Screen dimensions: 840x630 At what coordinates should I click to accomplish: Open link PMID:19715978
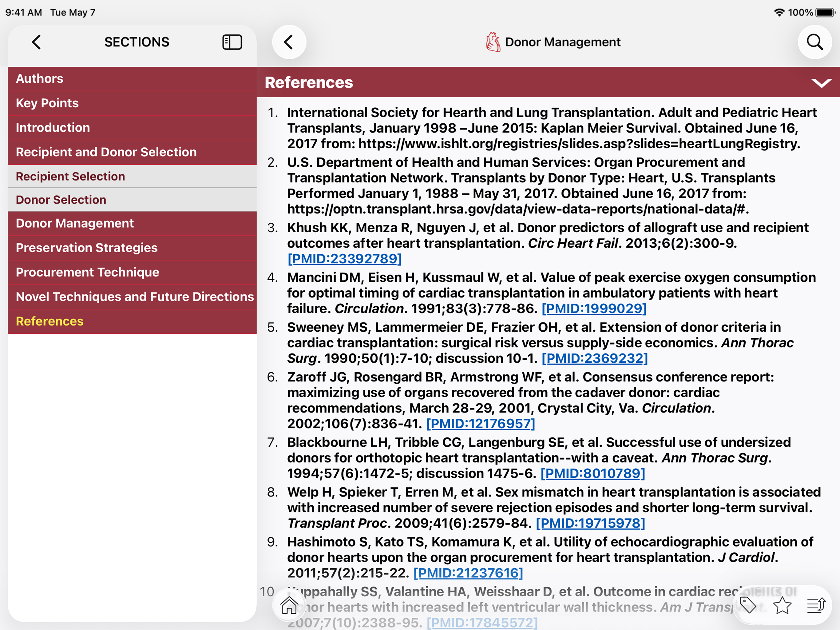click(590, 523)
